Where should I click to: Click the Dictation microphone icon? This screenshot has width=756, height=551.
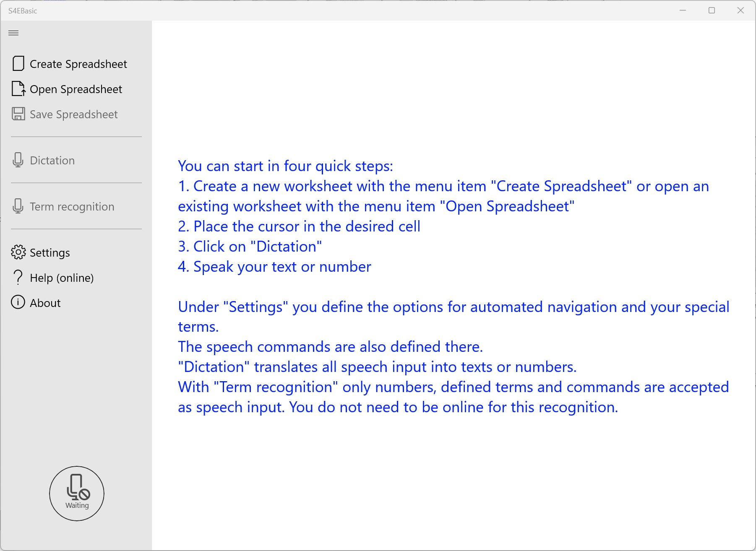point(18,160)
